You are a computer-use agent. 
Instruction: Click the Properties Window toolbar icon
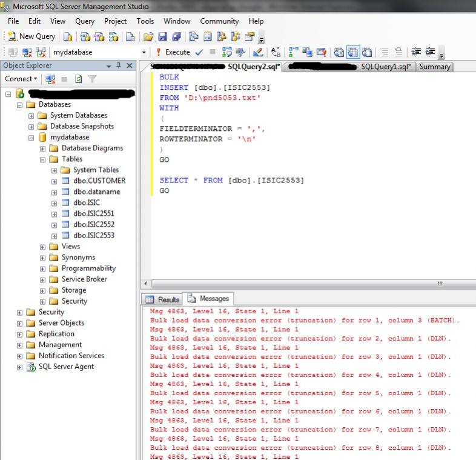tap(250, 36)
